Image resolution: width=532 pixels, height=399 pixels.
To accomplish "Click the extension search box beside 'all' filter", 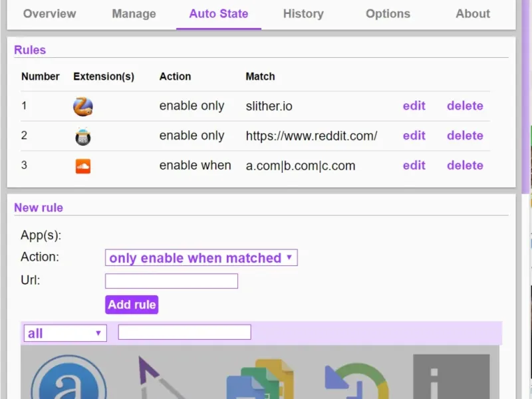I will (184, 332).
